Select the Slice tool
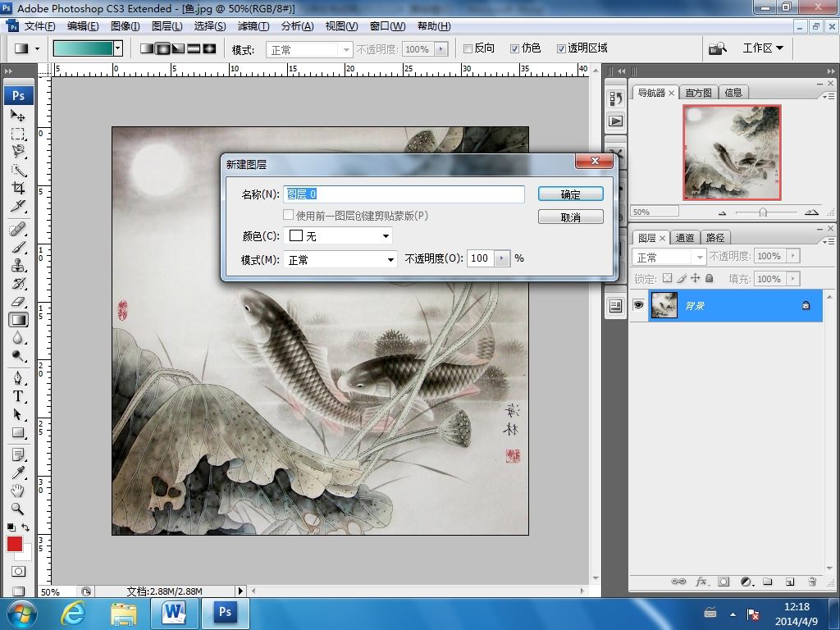The image size is (840, 630). 18,206
